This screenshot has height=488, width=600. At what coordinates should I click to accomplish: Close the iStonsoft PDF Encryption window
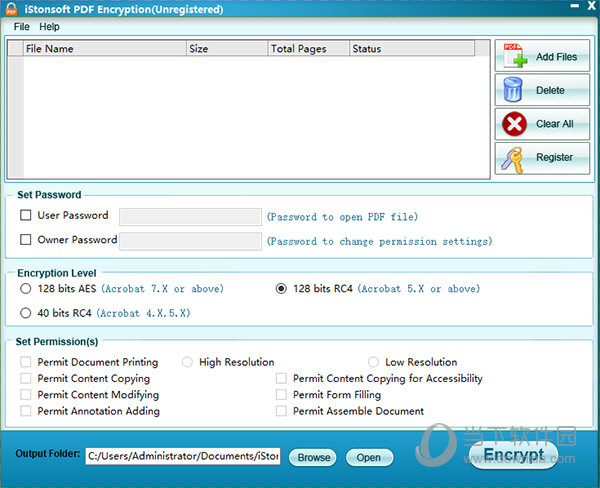click(x=592, y=6)
